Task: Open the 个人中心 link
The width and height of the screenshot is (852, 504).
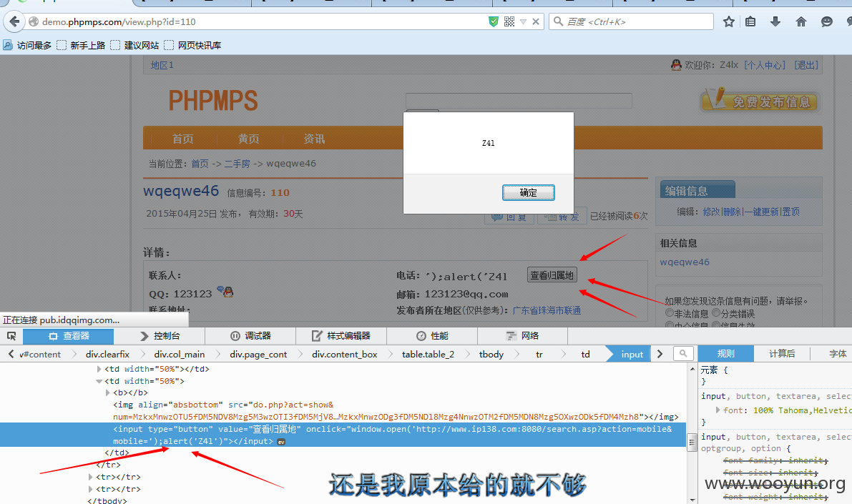Action: 765,65
